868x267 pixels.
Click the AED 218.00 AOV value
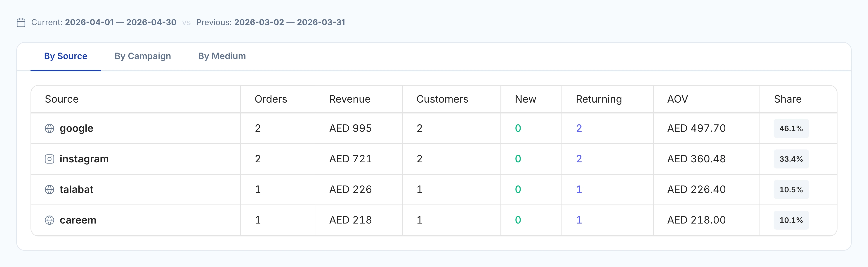point(696,220)
